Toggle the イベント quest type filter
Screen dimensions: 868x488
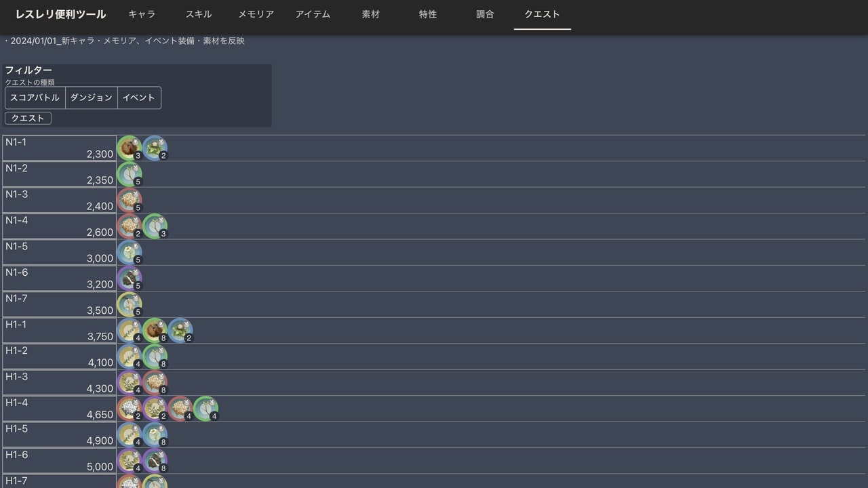pyautogui.click(x=139, y=98)
